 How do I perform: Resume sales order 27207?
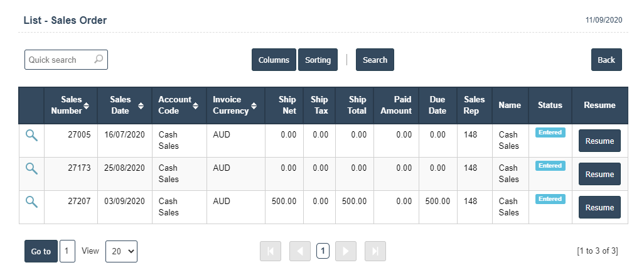tap(599, 208)
